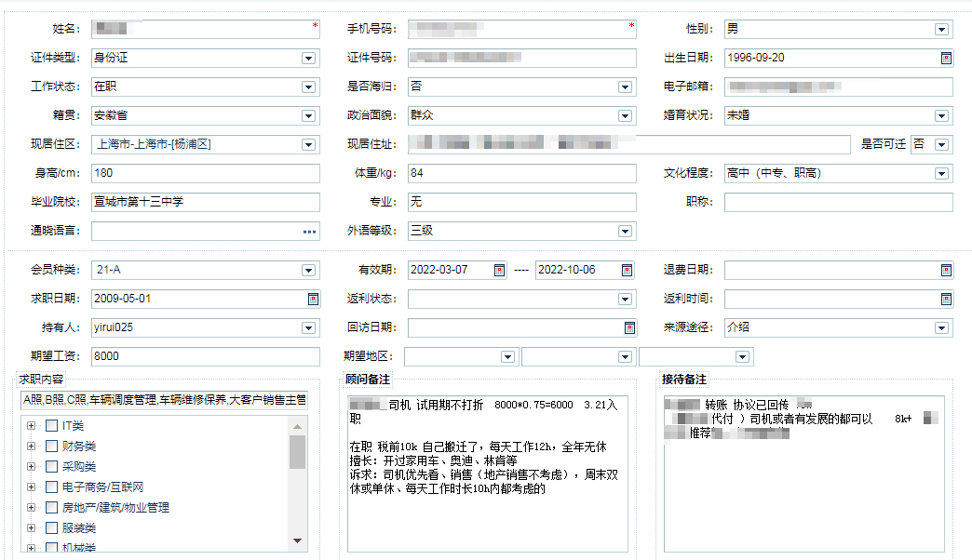Click the 体重/kg field showing 84
The image size is (972, 560).
pos(522,173)
